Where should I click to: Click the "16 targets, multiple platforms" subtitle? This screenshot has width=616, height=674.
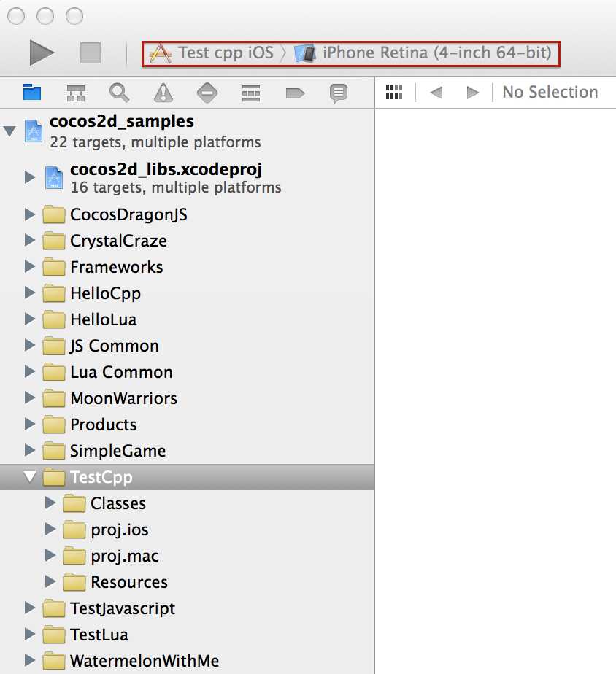tap(176, 187)
